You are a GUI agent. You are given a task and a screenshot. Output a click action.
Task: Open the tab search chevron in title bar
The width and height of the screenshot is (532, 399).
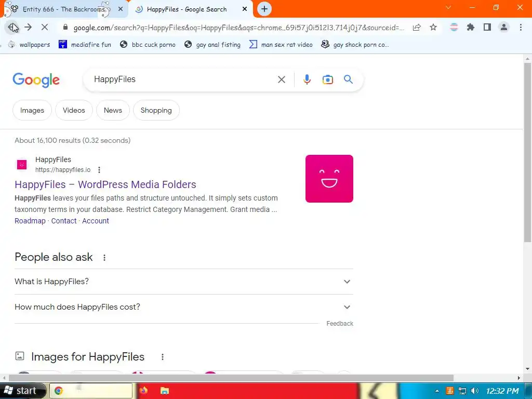448,7
